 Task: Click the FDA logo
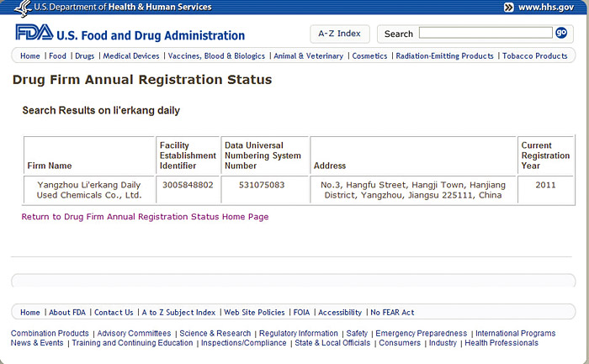pyautogui.click(x=34, y=32)
